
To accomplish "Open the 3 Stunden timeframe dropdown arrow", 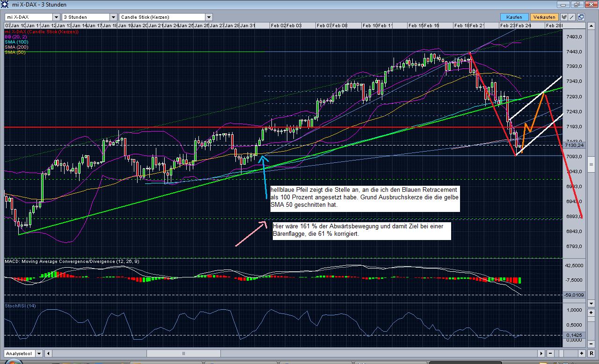I will click(x=112, y=17).
